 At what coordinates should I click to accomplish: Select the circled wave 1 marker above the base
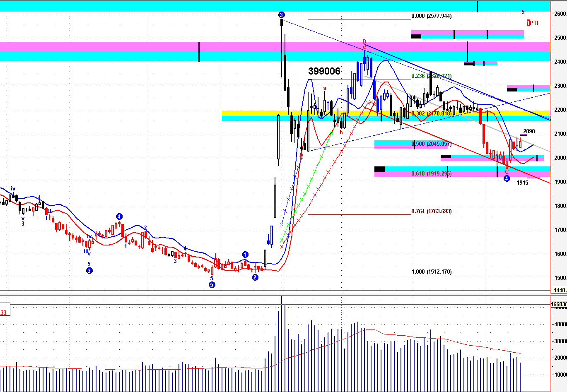pyautogui.click(x=245, y=255)
